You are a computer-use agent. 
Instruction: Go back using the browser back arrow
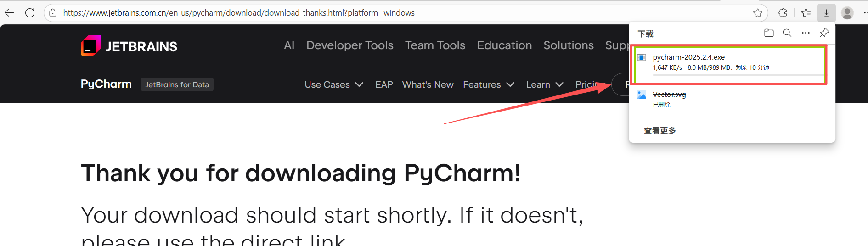pyautogui.click(x=9, y=13)
